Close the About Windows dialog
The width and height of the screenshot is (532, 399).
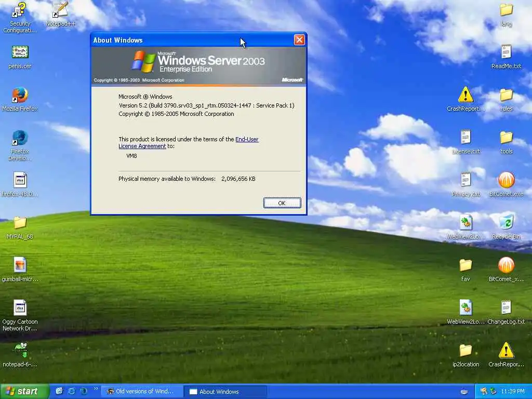pyautogui.click(x=299, y=40)
